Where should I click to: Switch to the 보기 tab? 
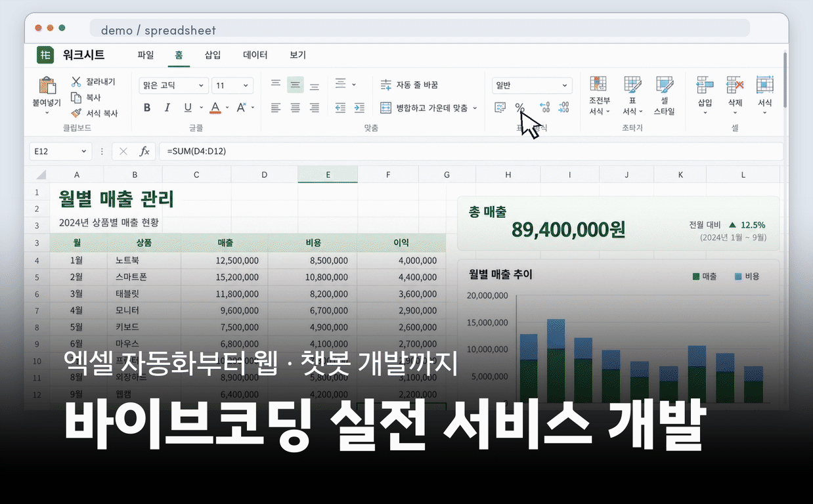click(298, 55)
